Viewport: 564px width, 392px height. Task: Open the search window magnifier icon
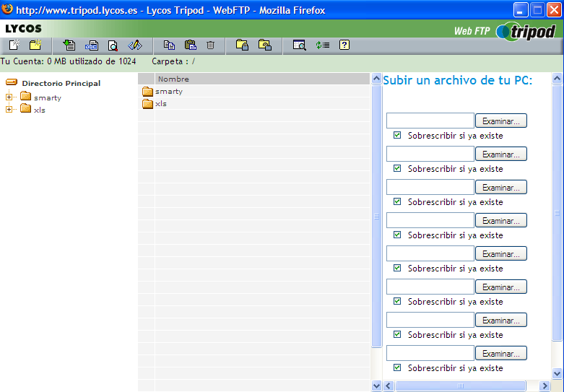(x=299, y=45)
